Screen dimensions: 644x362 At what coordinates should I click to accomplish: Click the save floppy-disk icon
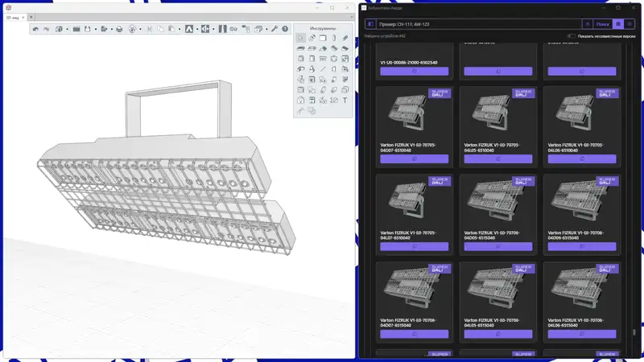[x=88, y=29]
